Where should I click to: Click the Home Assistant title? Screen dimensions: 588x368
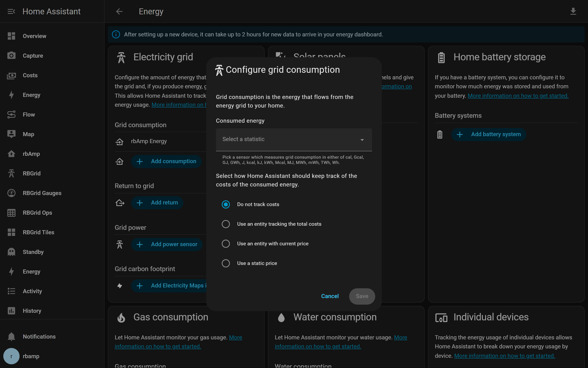click(x=51, y=11)
